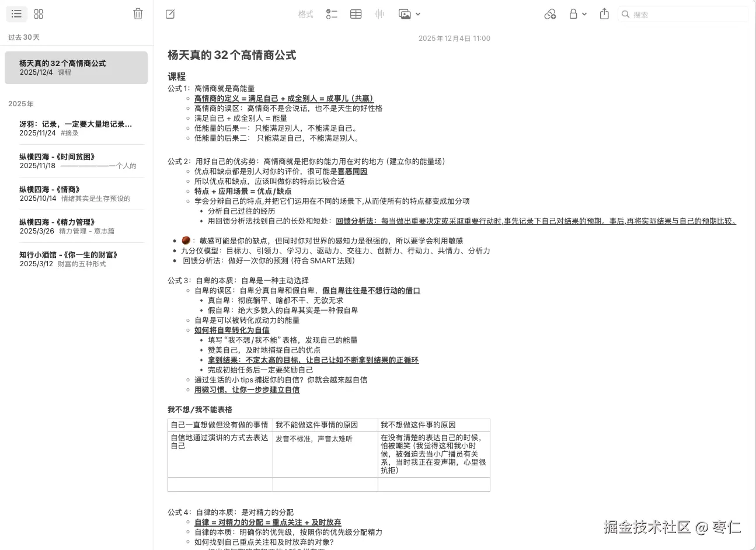The width and height of the screenshot is (756, 550).
Task: Open the note 知行小酒馆-《你一生的财富》
Action: pos(76,259)
